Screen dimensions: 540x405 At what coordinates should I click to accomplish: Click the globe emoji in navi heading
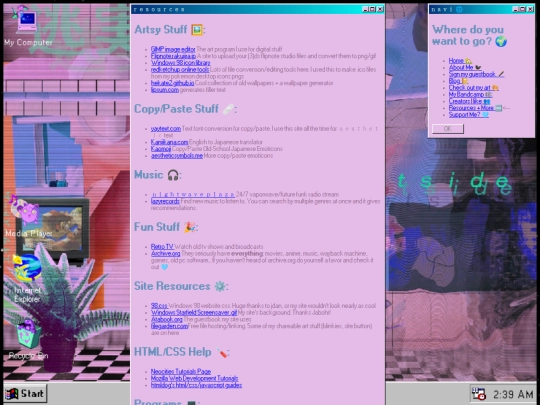coord(501,41)
